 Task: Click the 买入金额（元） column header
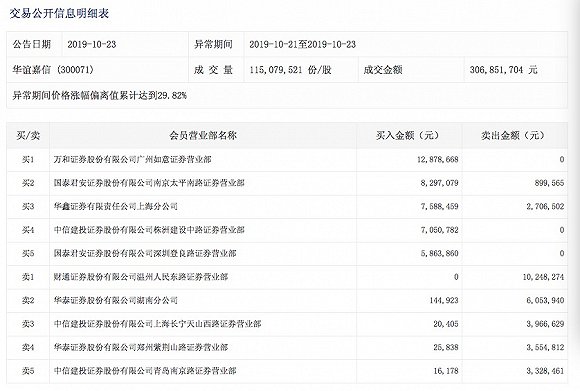click(409, 135)
